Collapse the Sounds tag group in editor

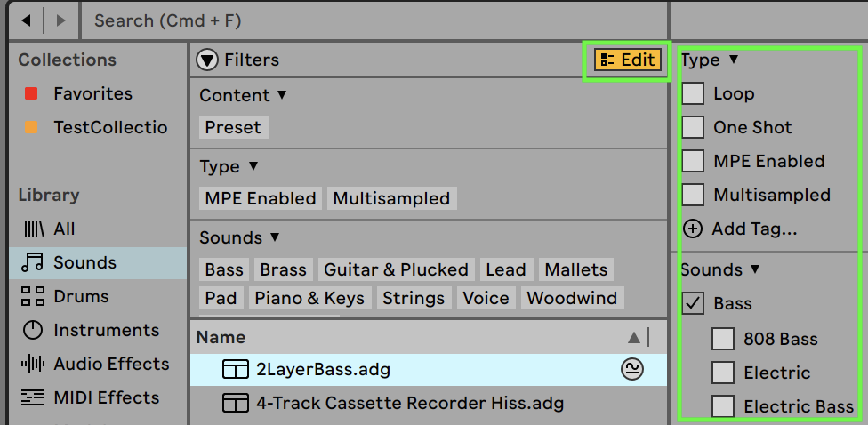click(755, 269)
